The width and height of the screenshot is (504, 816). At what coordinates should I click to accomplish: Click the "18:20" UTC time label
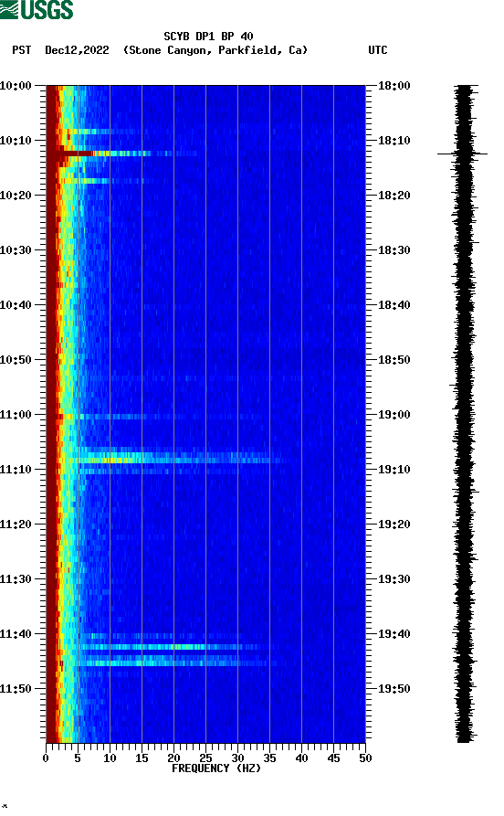click(x=394, y=196)
